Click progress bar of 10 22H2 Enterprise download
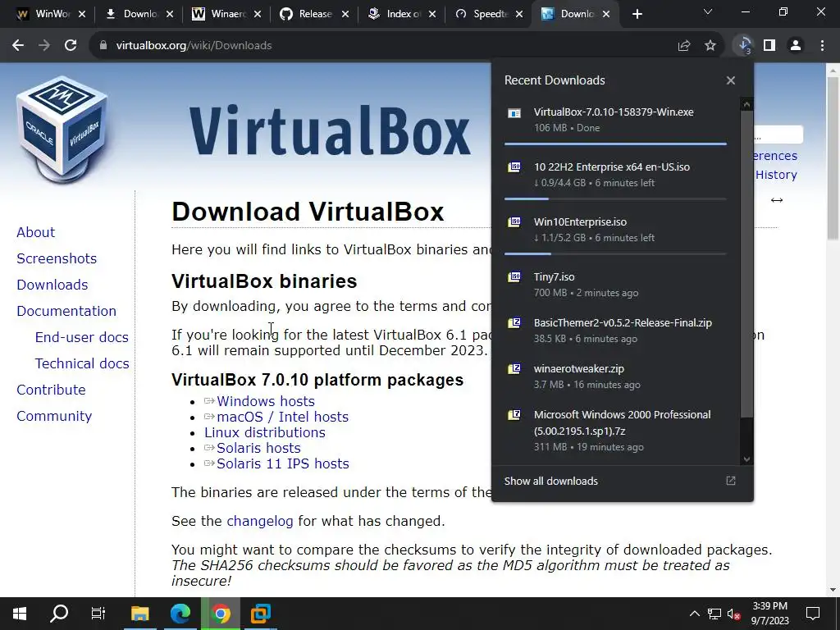Screen dimensions: 840x630 click(x=615, y=199)
